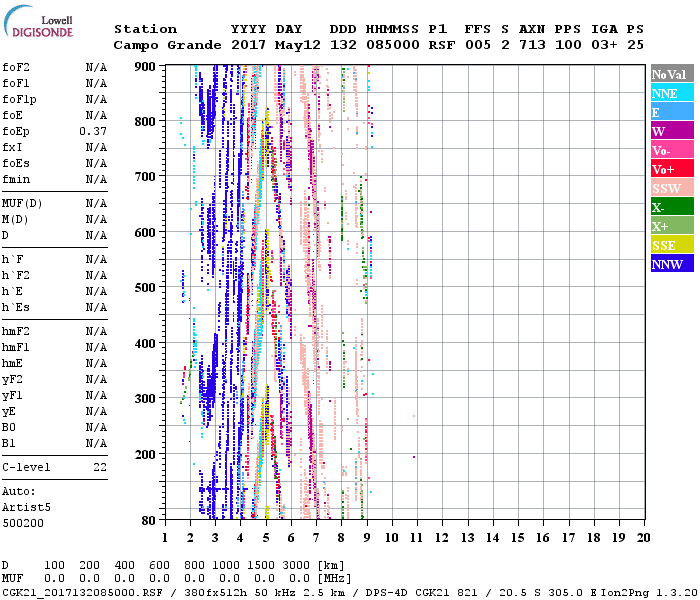Click the FFS value 005
700x600 pixels.
478,45
